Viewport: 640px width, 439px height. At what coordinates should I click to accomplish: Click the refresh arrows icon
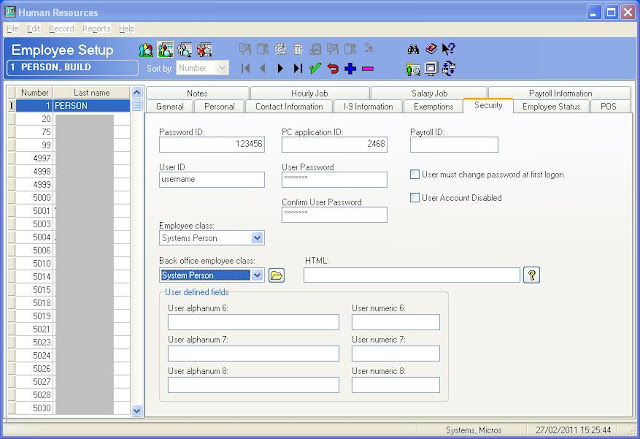click(x=449, y=68)
